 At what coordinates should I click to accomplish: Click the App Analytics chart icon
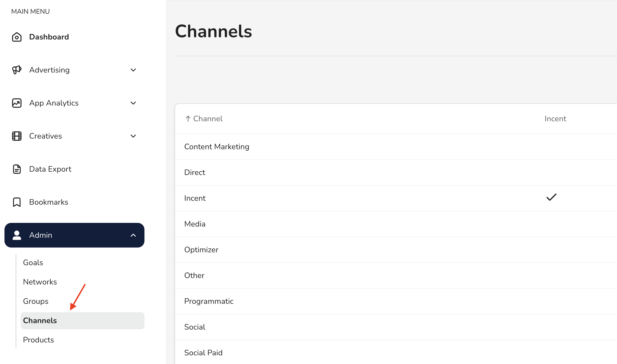tap(17, 103)
